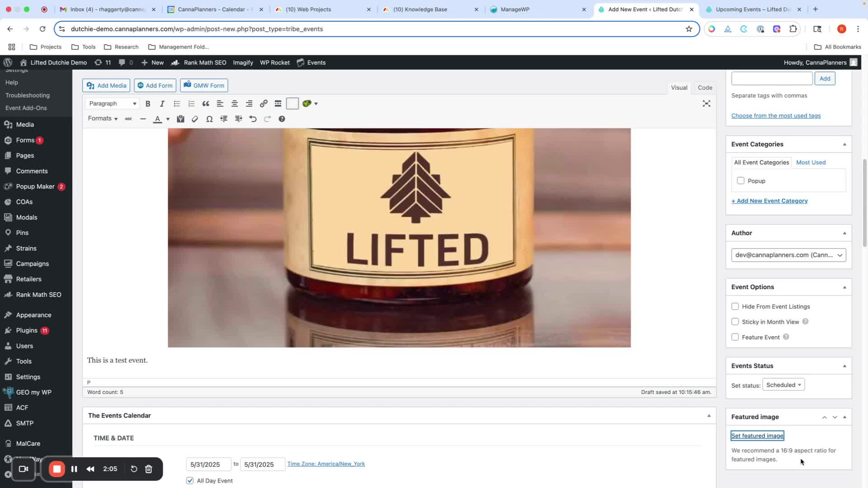Click the italic formatting icon

[162, 103]
